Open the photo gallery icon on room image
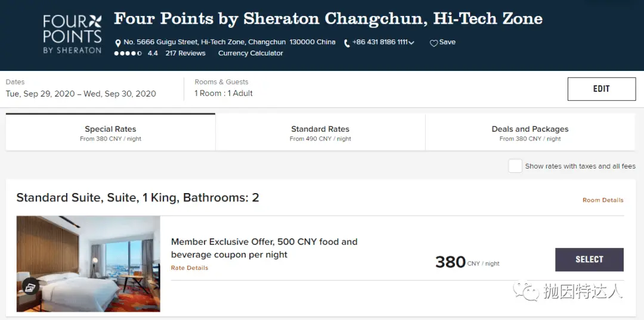Viewport: 644px width, 320px height. [31, 287]
